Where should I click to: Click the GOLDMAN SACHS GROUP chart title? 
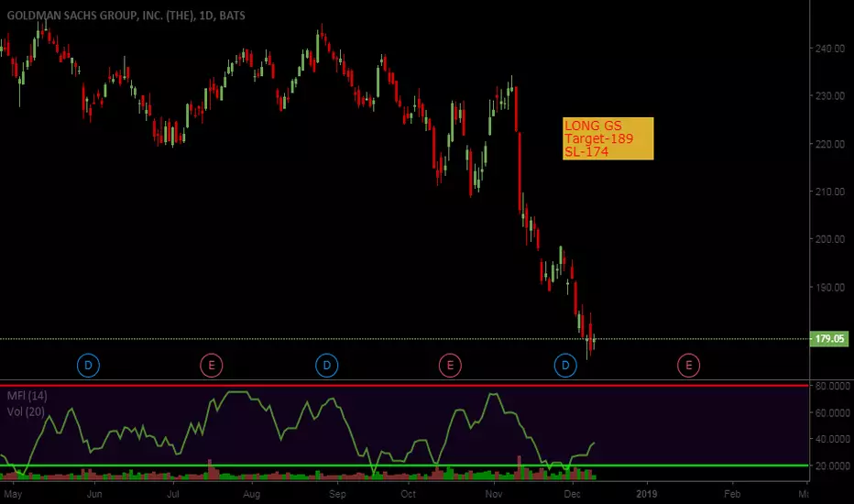pos(126,16)
